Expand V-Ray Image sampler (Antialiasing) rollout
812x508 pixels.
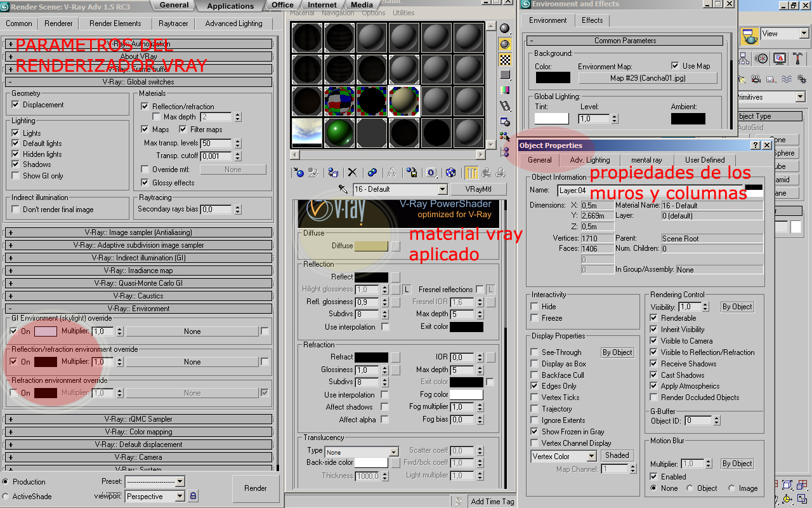coord(139,232)
